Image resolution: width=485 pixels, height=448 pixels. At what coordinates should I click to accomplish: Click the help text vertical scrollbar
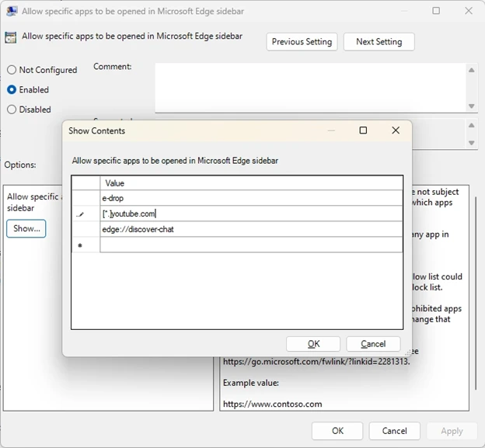476,292
